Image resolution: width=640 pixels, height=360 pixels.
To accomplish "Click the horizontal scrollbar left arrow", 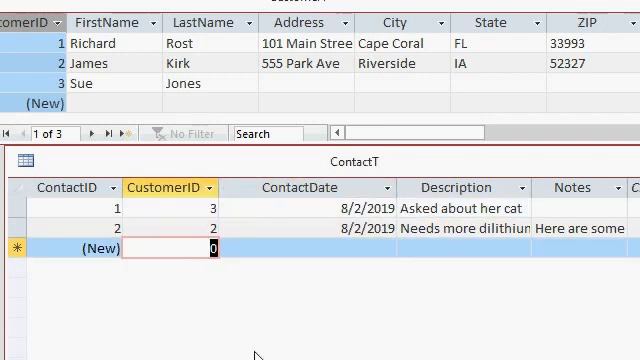I will tap(337, 133).
